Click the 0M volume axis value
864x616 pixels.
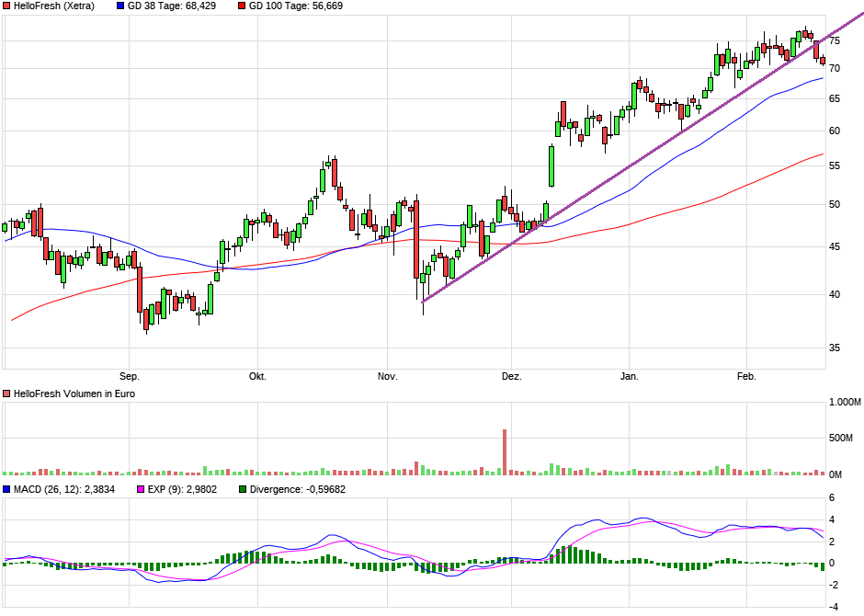point(836,475)
